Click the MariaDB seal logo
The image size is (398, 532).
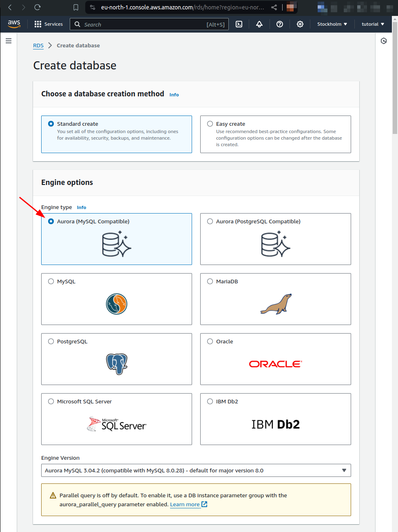pyautogui.click(x=276, y=304)
